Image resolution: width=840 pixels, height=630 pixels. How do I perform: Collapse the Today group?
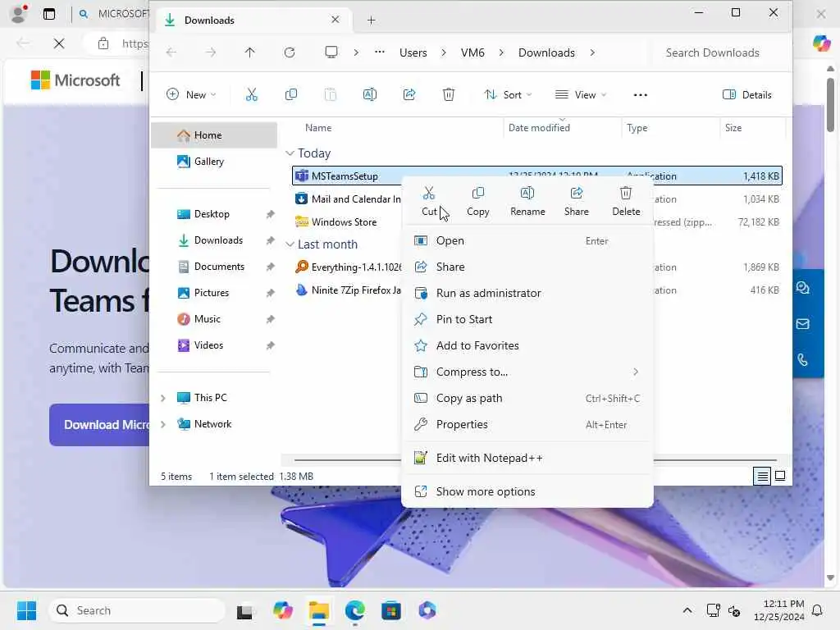coord(290,153)
